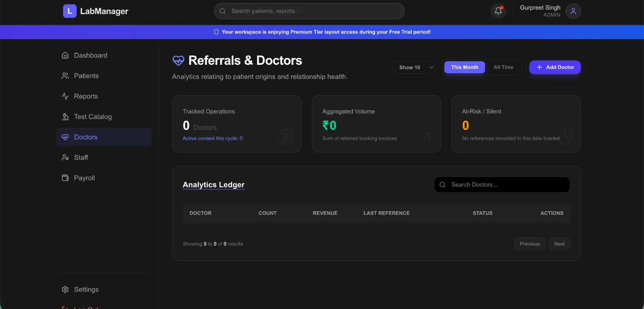Click the Reports activity icon in sidebar
This screenshot has width=644, height=309.
click(65, 96)
